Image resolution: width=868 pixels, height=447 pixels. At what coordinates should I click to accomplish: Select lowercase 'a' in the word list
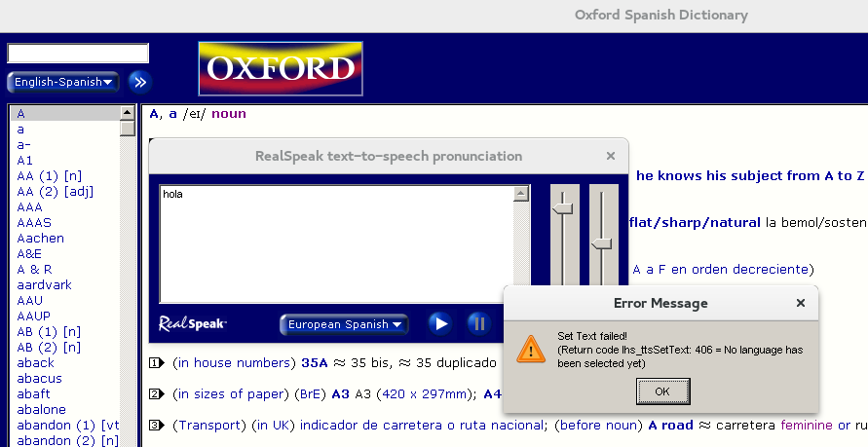pyautogui.click(x=20, y=129)
